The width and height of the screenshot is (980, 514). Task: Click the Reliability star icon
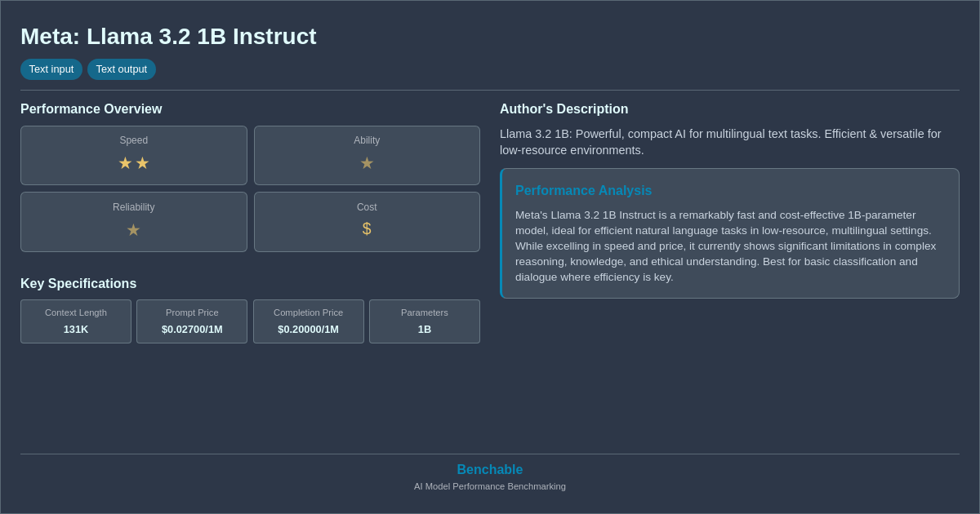click(133, 229)
